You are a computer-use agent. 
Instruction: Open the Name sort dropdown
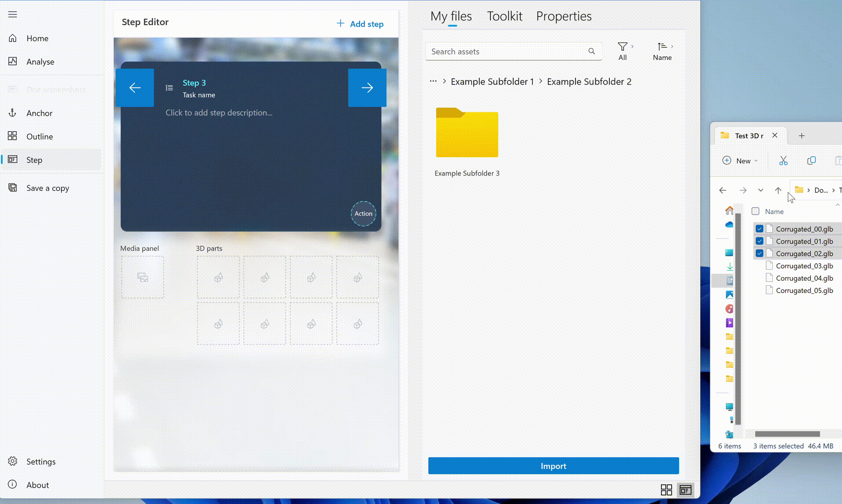tap(663, 51)
